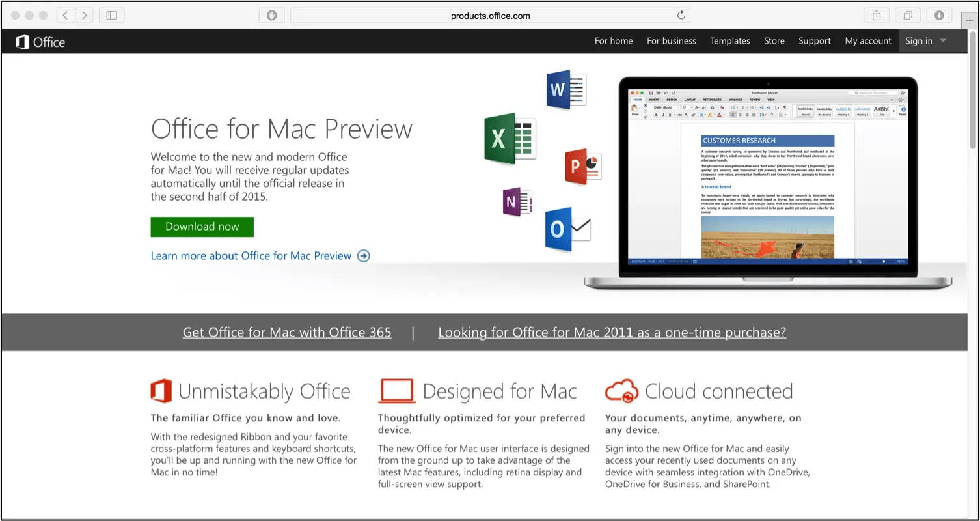Viewport: 980px width, 521px height.
Task: Open the Store nav item
Action: click(774, 41)
